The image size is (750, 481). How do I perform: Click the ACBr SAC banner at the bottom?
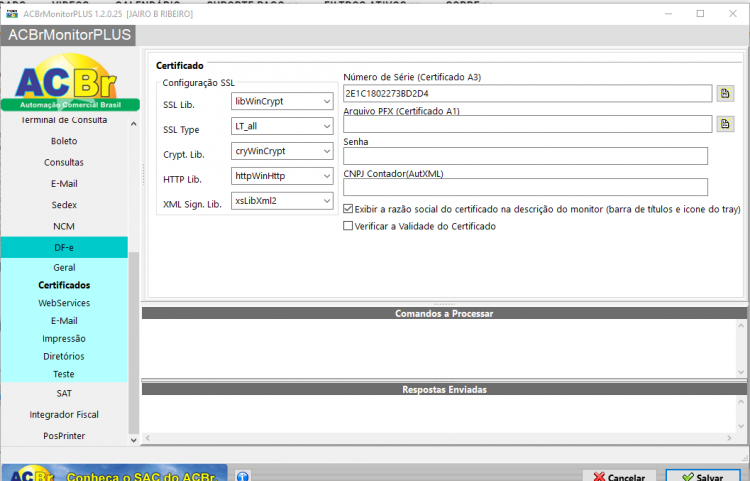[115, 473]
